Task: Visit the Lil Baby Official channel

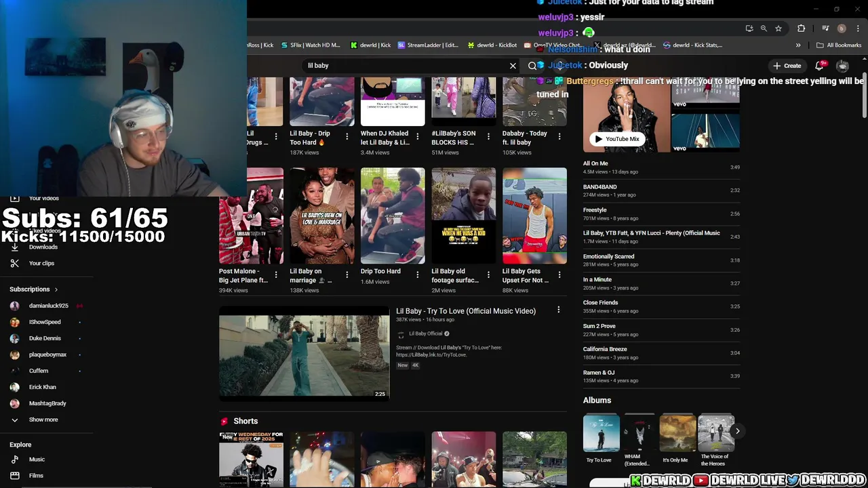Action: (425, 333)
